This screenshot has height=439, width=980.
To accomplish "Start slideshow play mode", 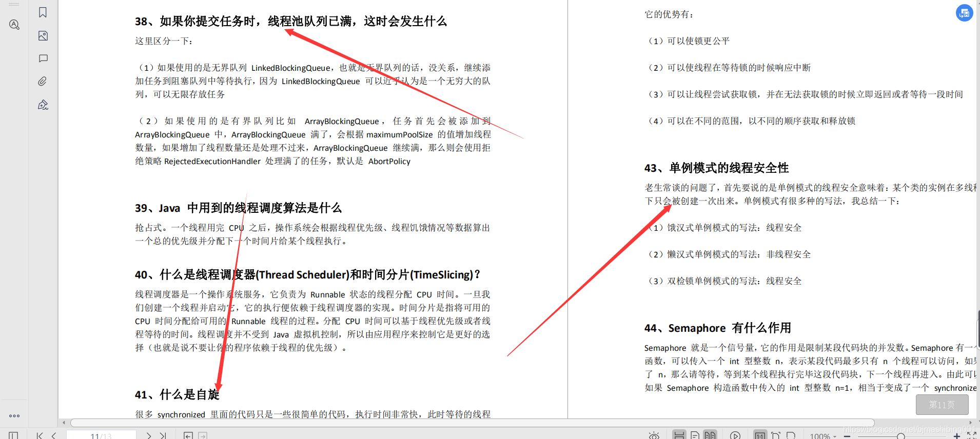I will (x=735, y=435).
